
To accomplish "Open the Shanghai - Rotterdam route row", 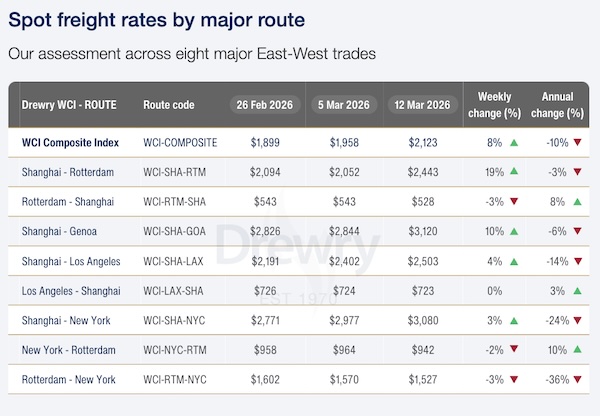I will tap(67, 172).
